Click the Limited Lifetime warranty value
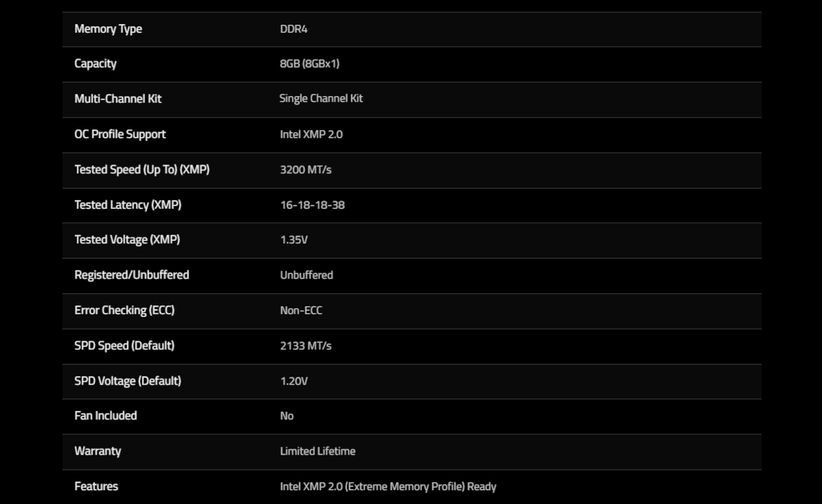Image resolution: width=822 pixels, height=504 pixels. pyautogui.click(x=318, y=451)
